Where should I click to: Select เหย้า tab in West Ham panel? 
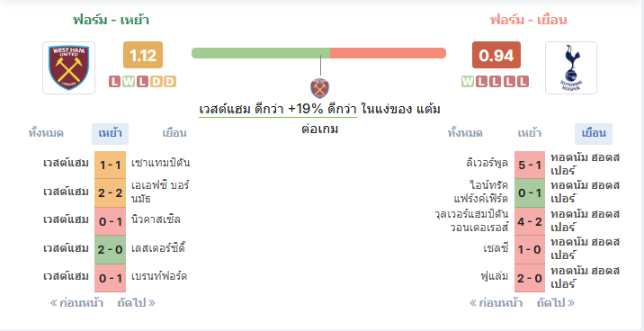point(110,133)
